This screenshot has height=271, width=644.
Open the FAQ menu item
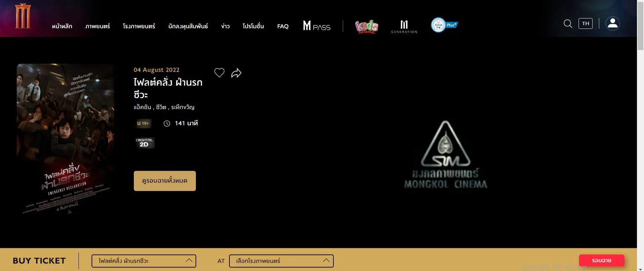pyautogui.click(x=283, y=26)
